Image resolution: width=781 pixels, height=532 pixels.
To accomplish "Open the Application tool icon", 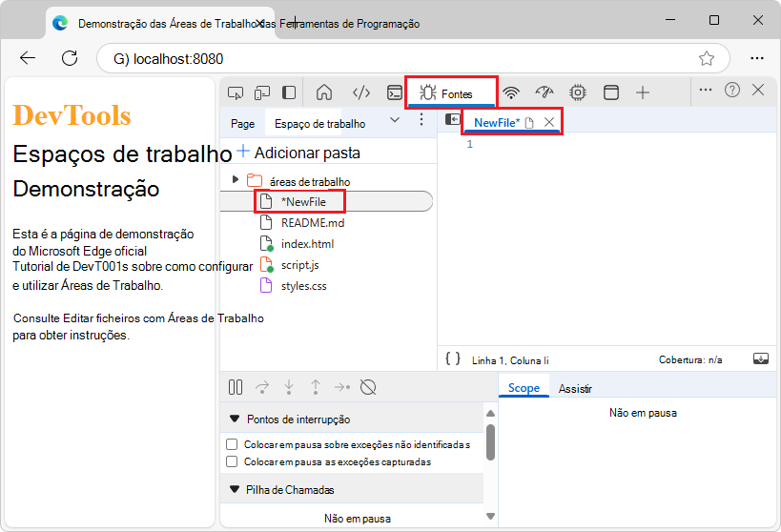I will click(611, 92).
